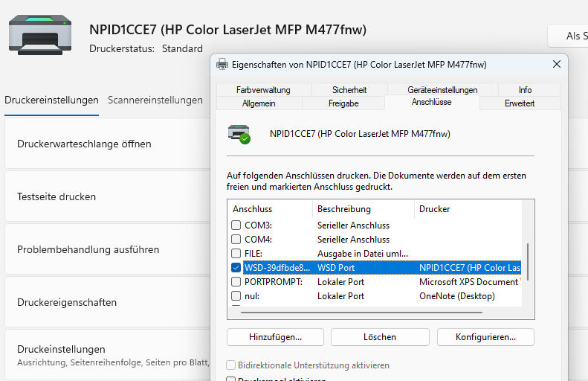The width and height of the screenshot is (588, 381).
Task: Click the nul: Lokaler Port description
Action: tap(341, 296)
